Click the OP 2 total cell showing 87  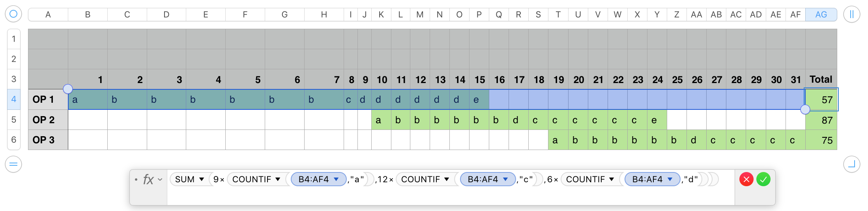tap(821, 120)
